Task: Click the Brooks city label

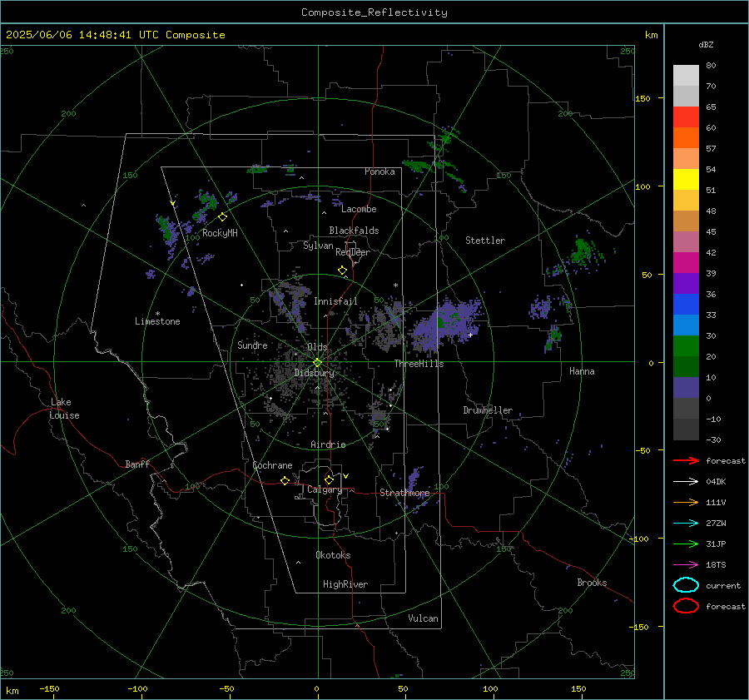Action: pos(592,583)
